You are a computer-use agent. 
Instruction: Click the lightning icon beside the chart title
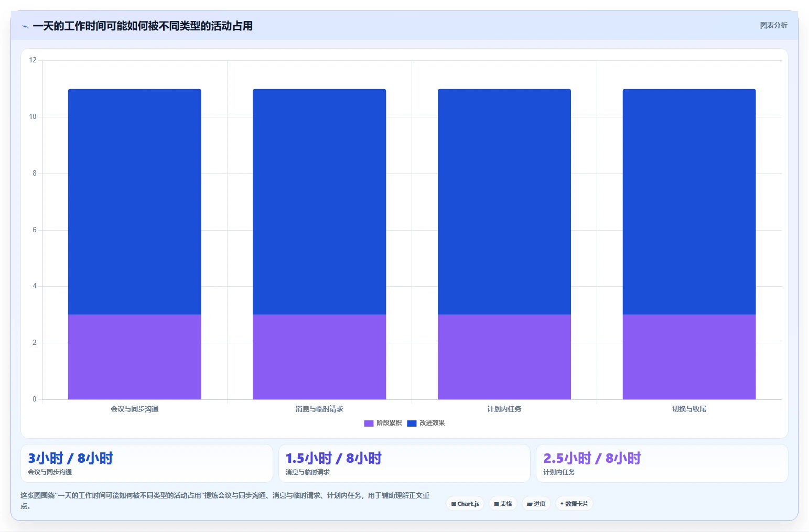coord(25,26)
